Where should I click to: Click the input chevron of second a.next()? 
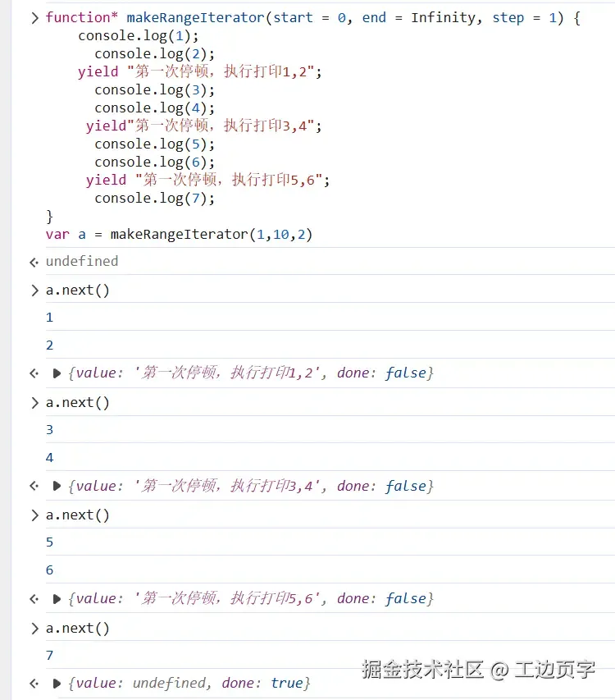pyautogui.click(x=34, y=403)
